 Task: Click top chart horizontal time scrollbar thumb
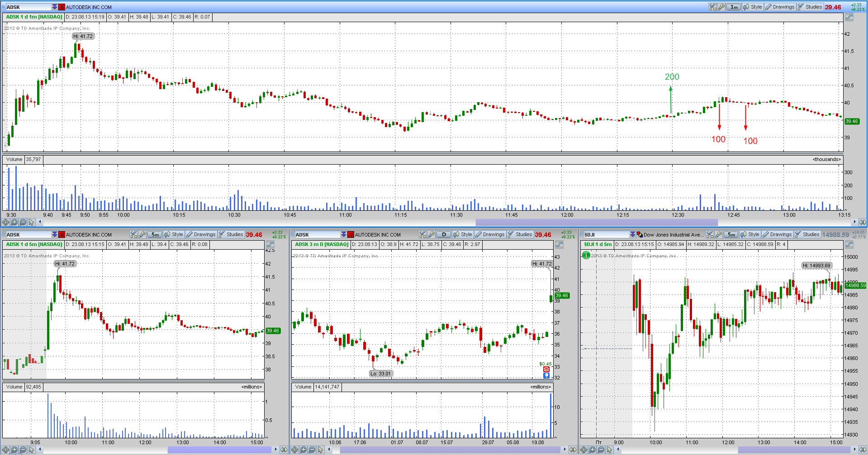596,222
